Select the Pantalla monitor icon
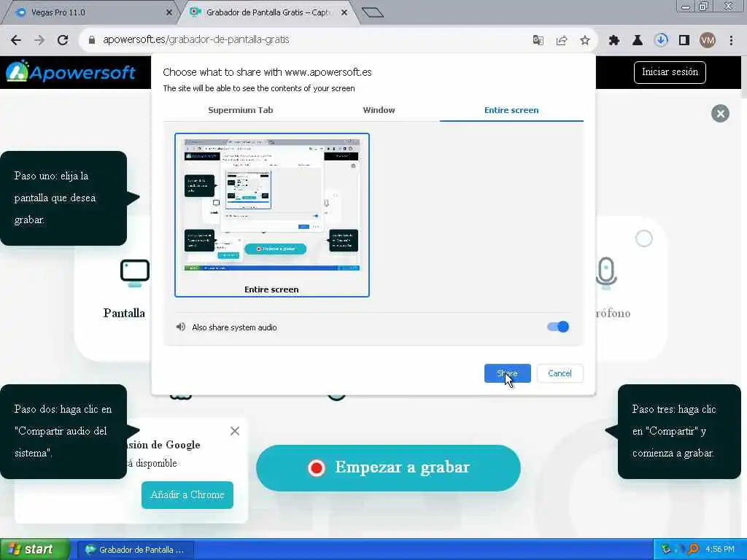 (x=135, y=273)
